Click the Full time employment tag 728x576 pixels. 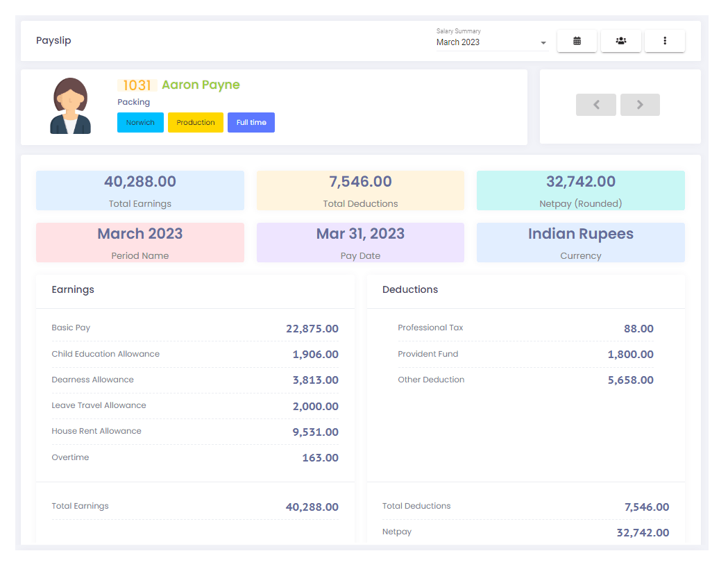pos(251,123)
